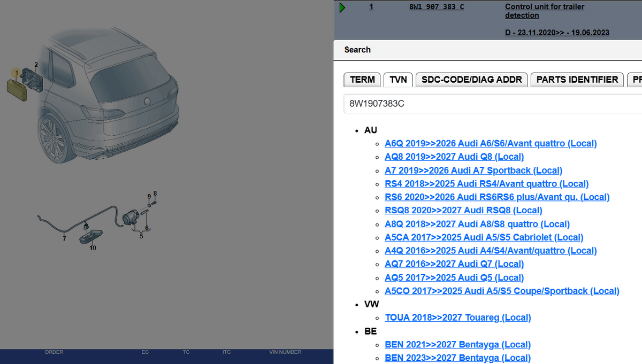
Task: Click the VW brand heading
Action: click(x=372, y=304)
